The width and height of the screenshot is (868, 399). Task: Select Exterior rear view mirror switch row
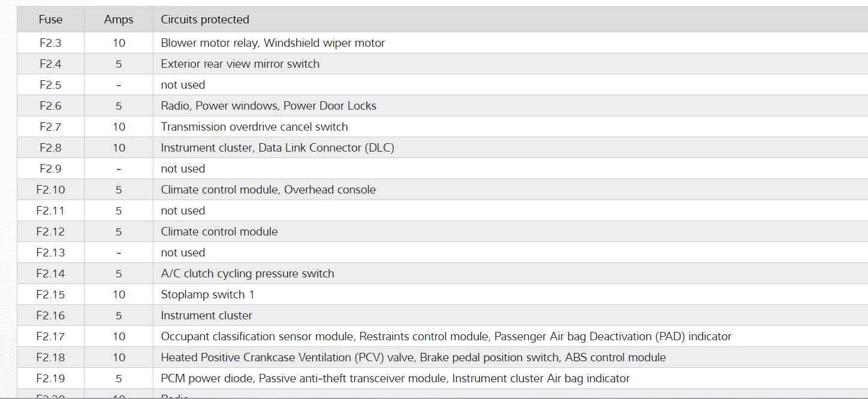[240, 64]
